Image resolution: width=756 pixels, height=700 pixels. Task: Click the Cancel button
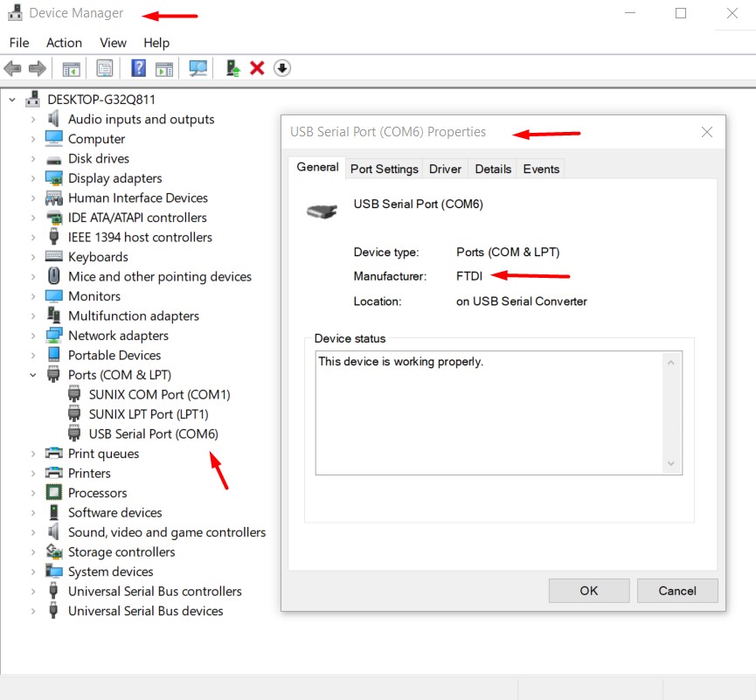677,591
